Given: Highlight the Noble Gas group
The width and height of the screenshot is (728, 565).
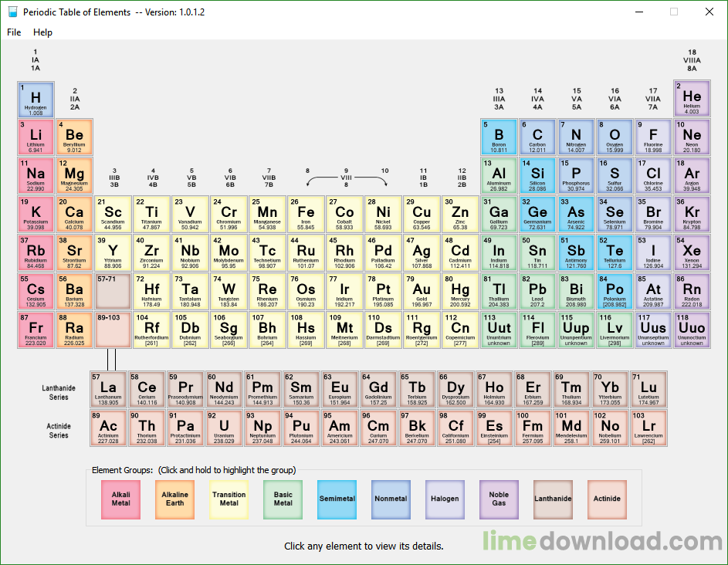Looking at the screenshot, I should pyautogui.click(x=499, y=499).
